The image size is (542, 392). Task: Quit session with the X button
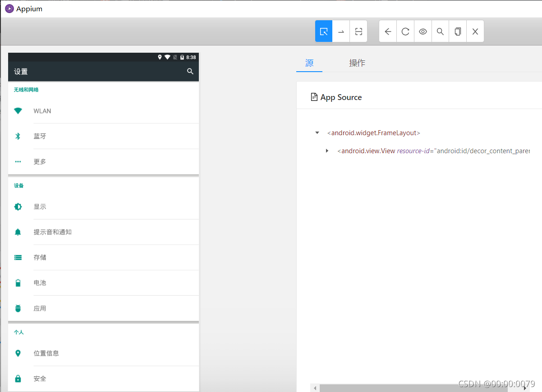[475, 31]
